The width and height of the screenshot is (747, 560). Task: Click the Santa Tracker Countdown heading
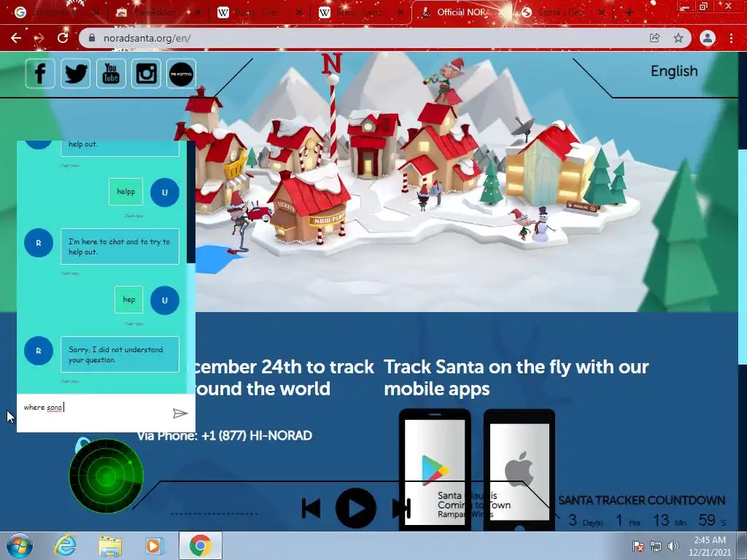(x=641, y=500)
